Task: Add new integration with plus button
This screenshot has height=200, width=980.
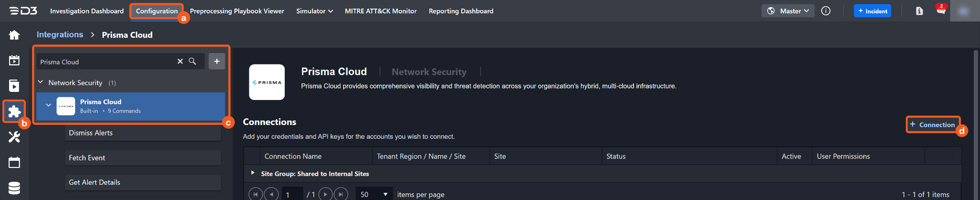Action: [x=217, y=61]
